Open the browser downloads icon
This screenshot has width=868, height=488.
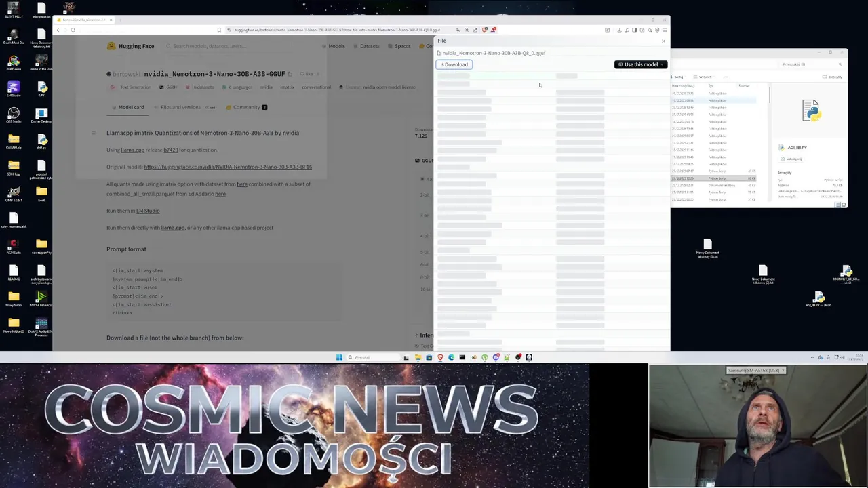click(x=619, y=30)
